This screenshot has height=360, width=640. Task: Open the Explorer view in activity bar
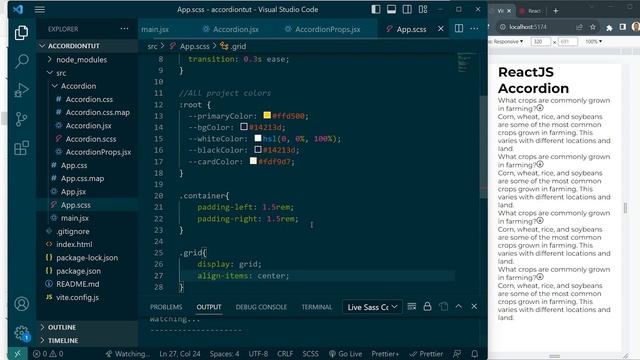click(x=21, y=33)
